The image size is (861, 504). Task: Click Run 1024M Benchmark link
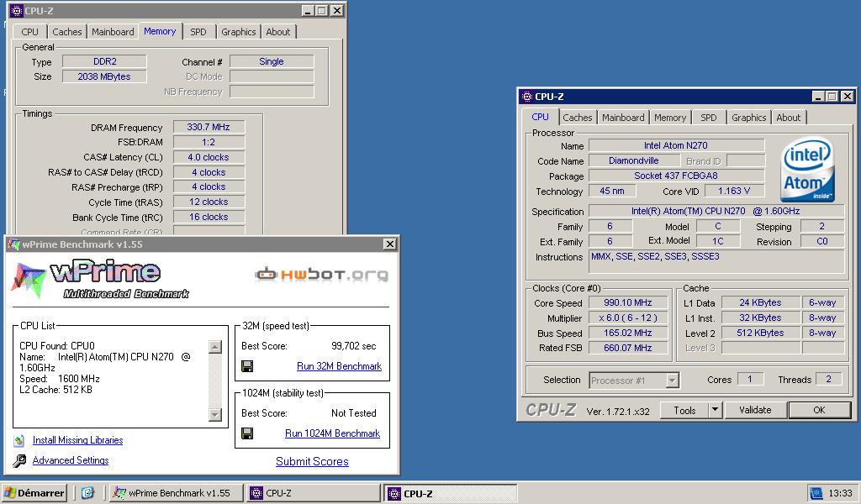click(x=332, y=433)
